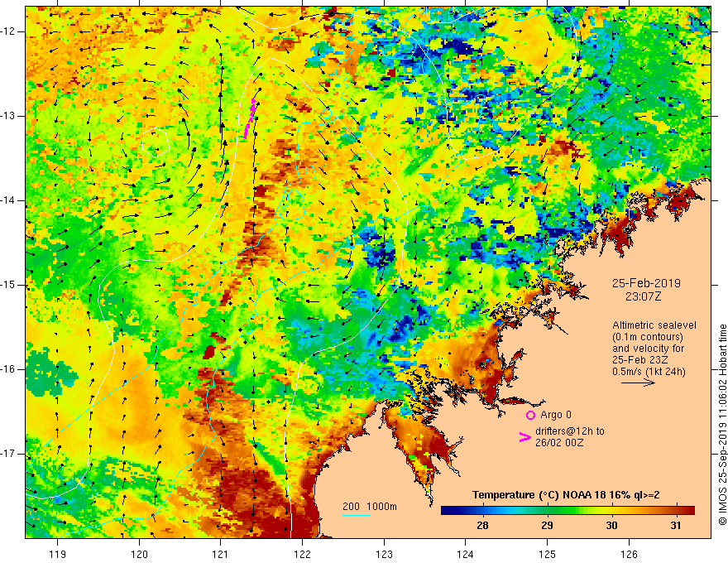Image resolution: width=728 pixels, height=563 pixels.
Task: Click the magenta Argo circle legend symbol
Action: coord(530,416)
